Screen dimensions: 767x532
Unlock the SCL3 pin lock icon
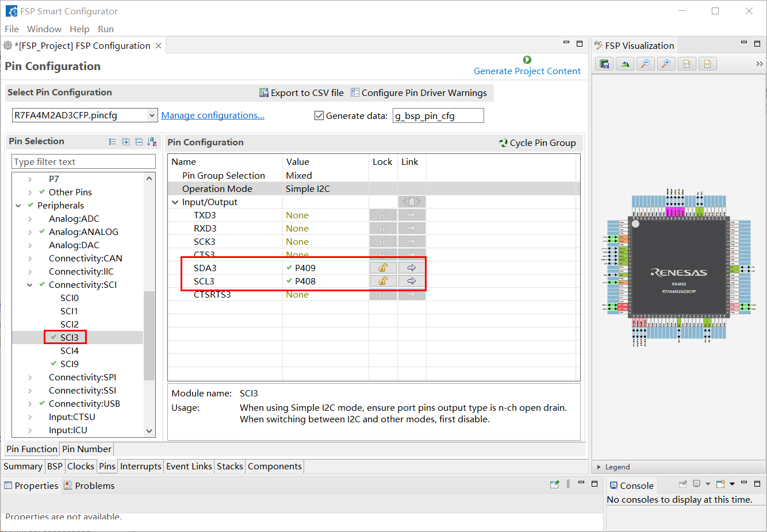(383, 281)
